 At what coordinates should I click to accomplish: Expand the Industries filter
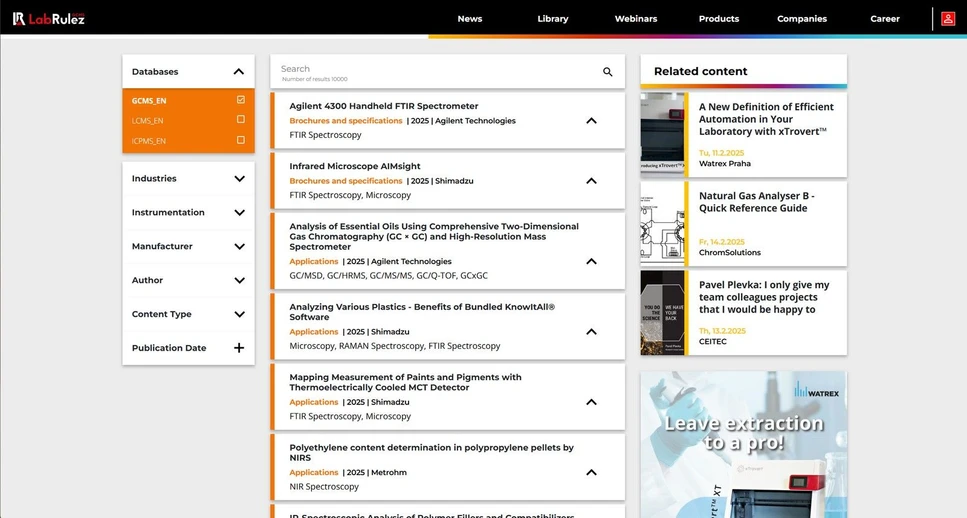coord(239,179)
